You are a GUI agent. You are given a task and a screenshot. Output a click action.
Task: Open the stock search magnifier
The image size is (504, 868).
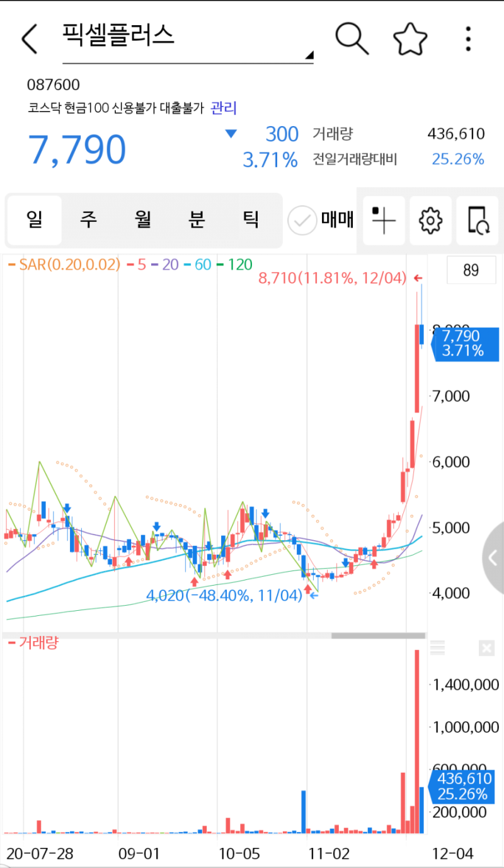tap(352, 38)
